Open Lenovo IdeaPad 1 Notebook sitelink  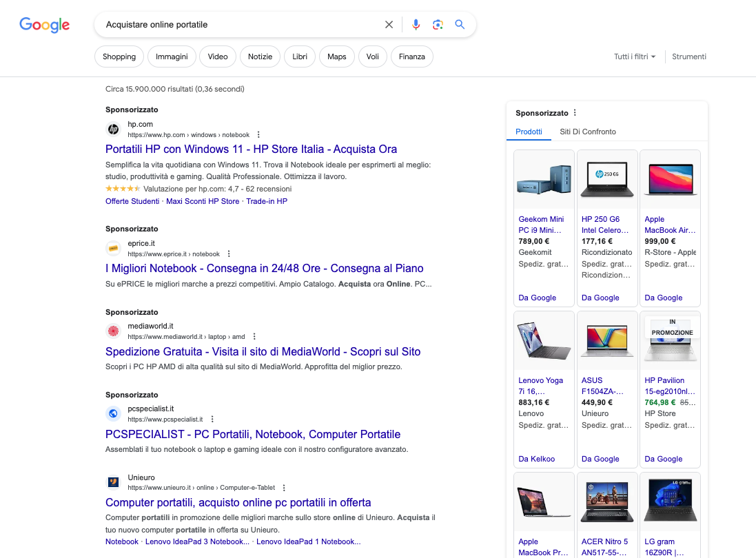(308, 541)
